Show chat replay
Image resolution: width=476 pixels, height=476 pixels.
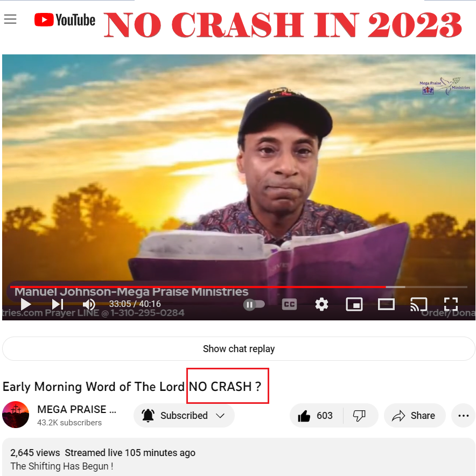239,348
